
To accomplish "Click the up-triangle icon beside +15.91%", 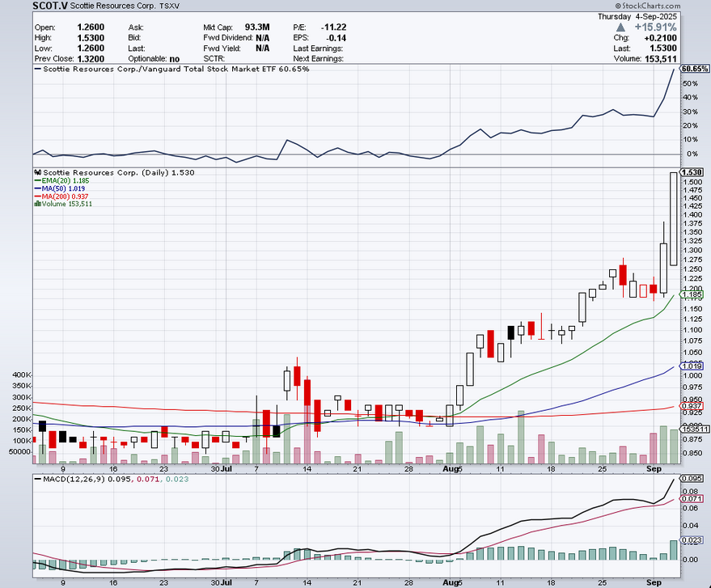I will tap(620, 27).
